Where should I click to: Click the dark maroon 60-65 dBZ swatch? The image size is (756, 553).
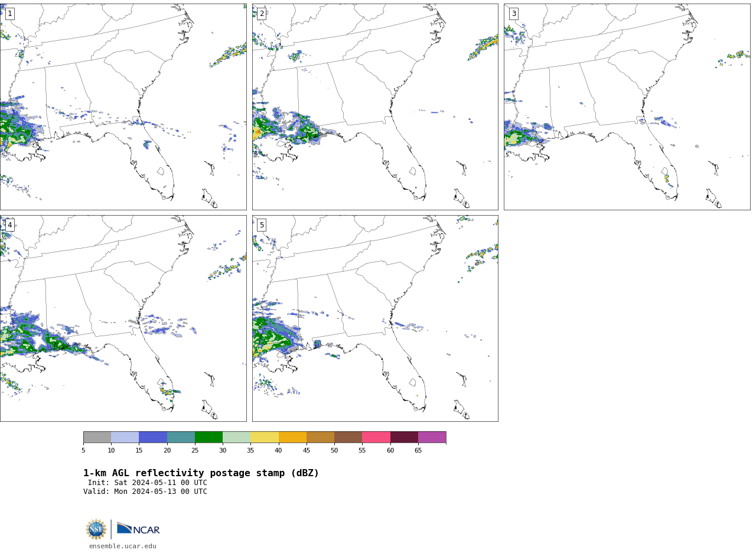coord(404,437)
